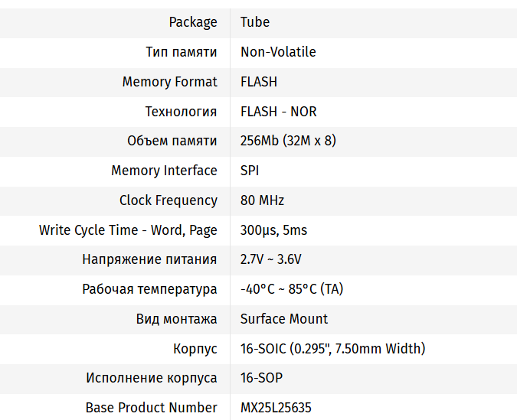Click "Write Cycle Time - Word, Page" label
The image size is (517, 420).
click(128, 230)
